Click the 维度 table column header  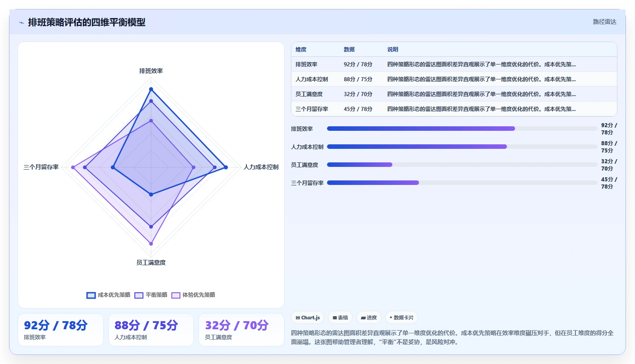click(x=301, y=50)
